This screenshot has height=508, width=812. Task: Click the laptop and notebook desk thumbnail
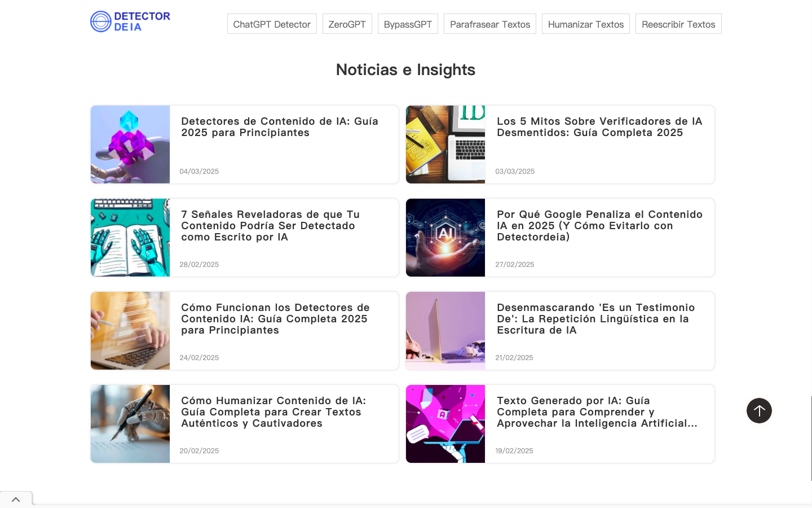[445, 144]
